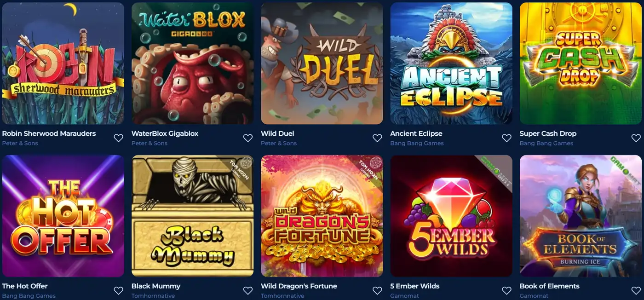Select Gamomat provider under 5 Ember Wilds
The width and height of the screenshot is (644, 300).
404,296
